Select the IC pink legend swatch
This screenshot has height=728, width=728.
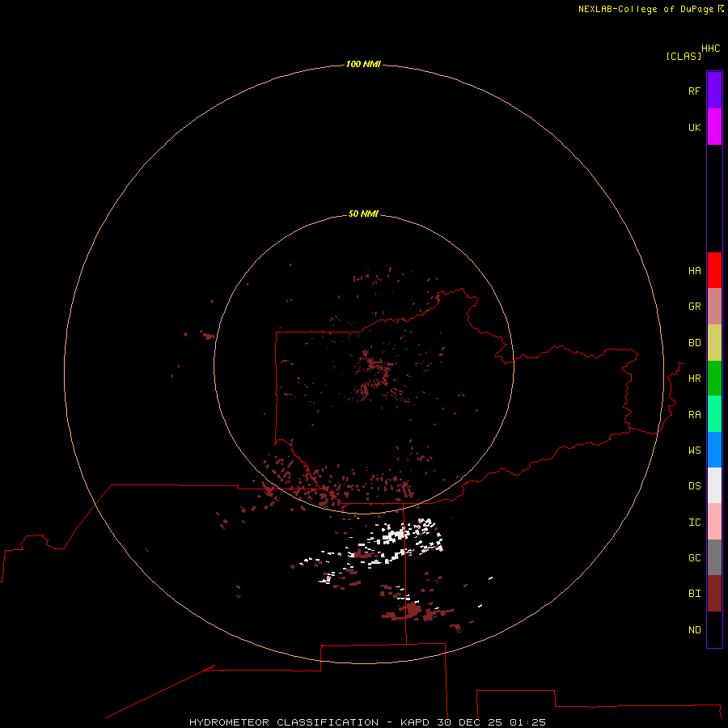coord(714,522)
